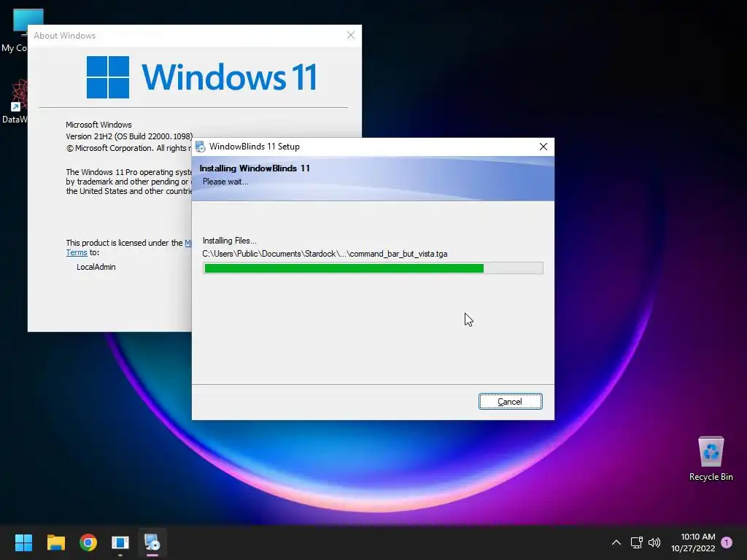This screenshot has width=747, height=560.
Task: Close the About Windows window
Action: tap(351, 35)
